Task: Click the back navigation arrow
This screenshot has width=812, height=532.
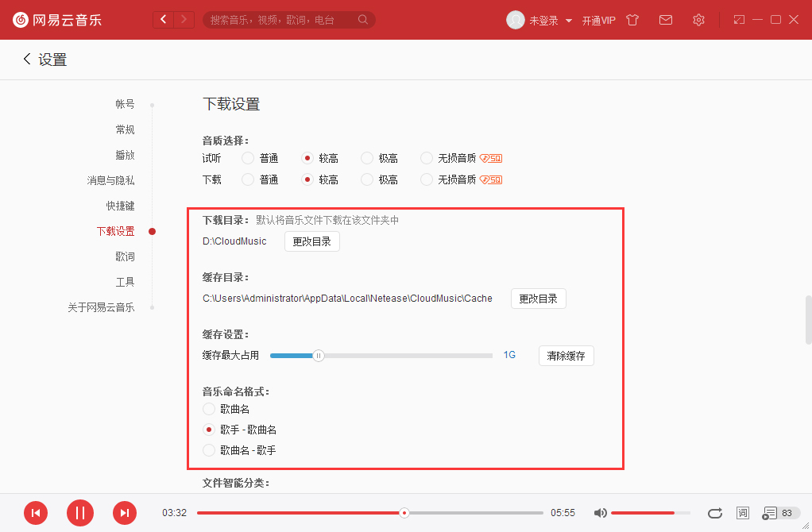Action: click(163, 18)
